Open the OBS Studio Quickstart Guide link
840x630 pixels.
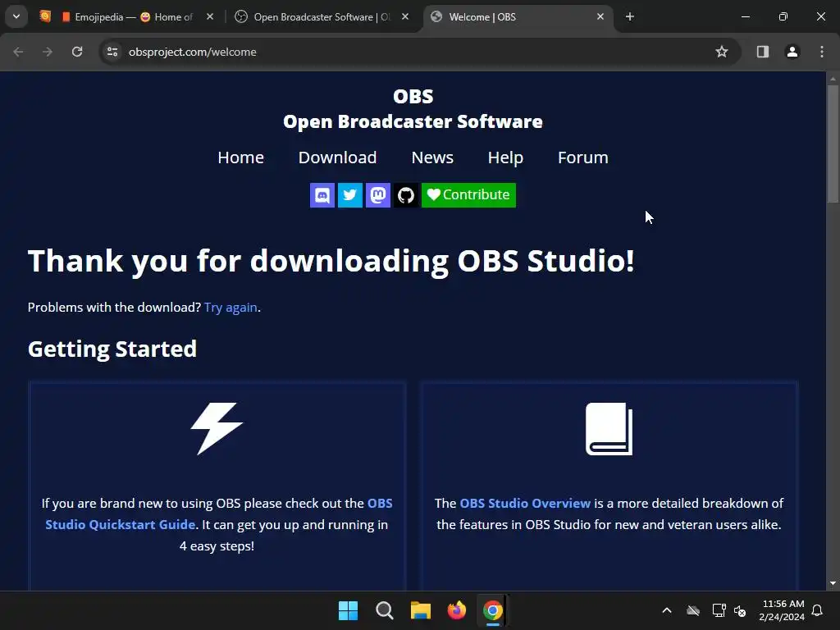219,514
